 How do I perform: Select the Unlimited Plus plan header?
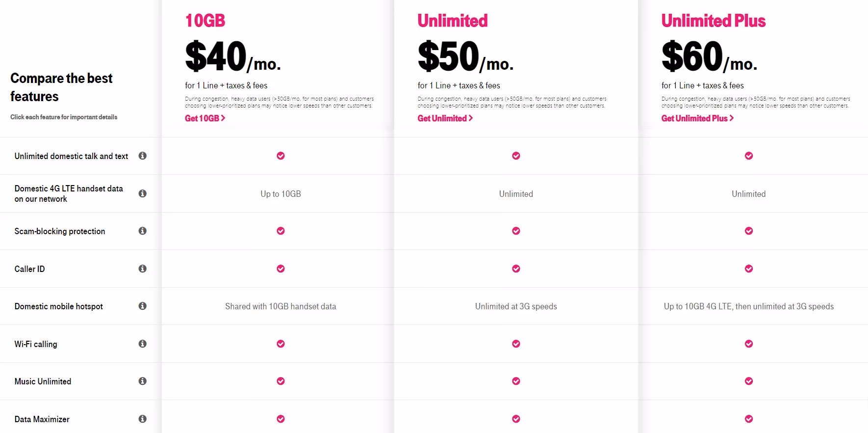point(712,21)
